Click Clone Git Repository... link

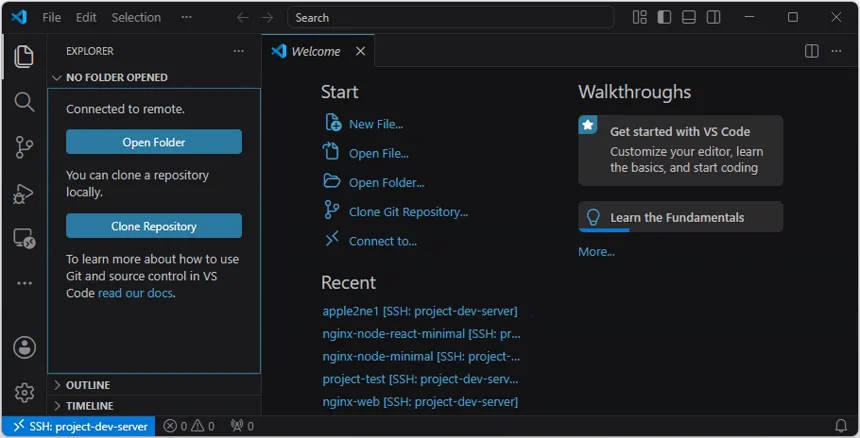point(409,212)
